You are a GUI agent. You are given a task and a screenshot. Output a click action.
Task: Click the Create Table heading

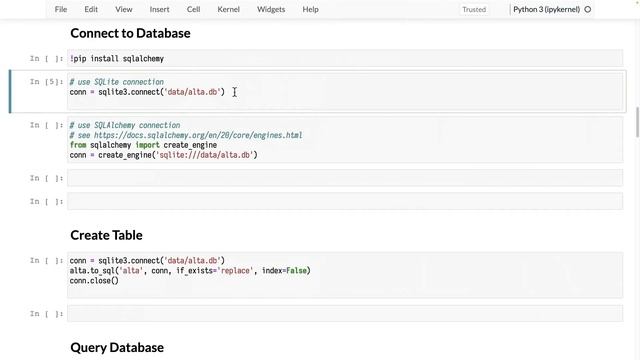(106, 235)
